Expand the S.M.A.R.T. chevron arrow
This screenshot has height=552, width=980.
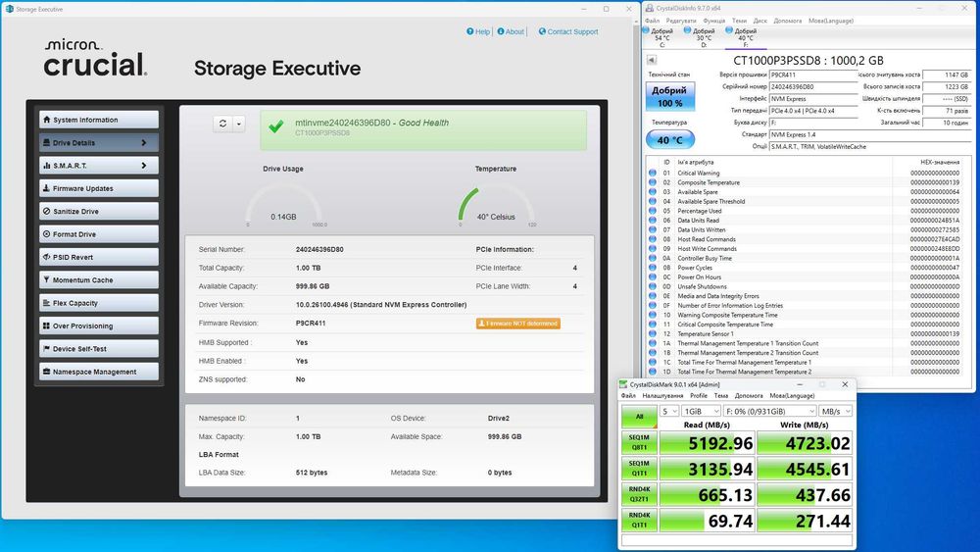pos(144,166)
